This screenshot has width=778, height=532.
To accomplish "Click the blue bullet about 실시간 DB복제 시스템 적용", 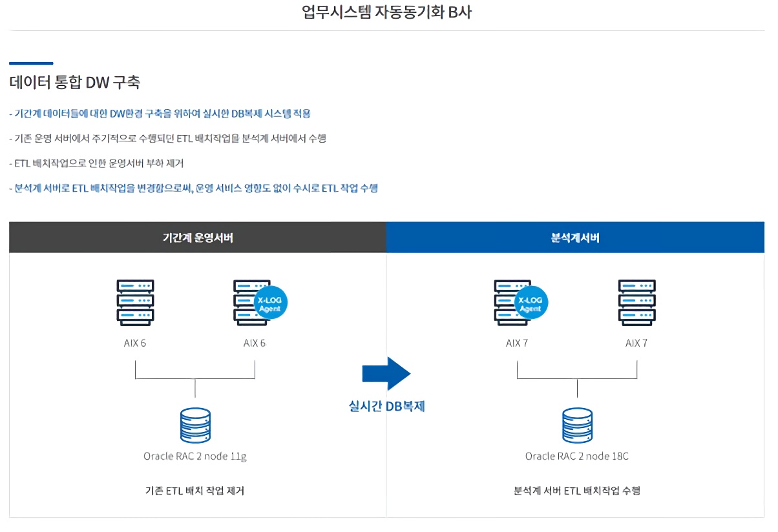I will coord(160,114).
